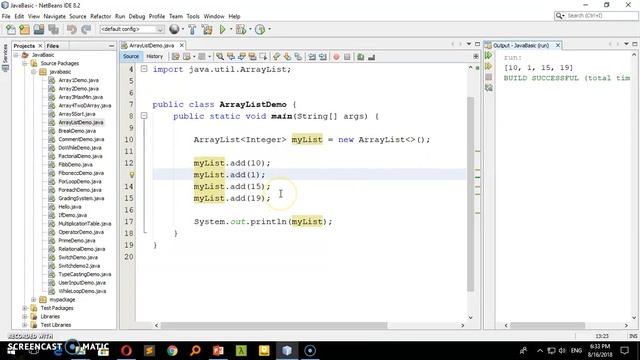Collapse the main method fold on line 8

pos(144,116)
